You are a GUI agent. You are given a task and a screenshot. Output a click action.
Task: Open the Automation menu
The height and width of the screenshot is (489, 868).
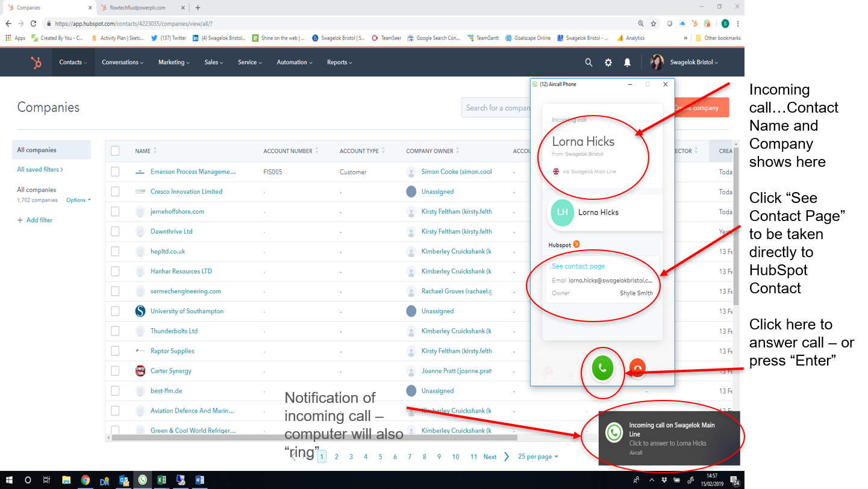tap(295, 62)
